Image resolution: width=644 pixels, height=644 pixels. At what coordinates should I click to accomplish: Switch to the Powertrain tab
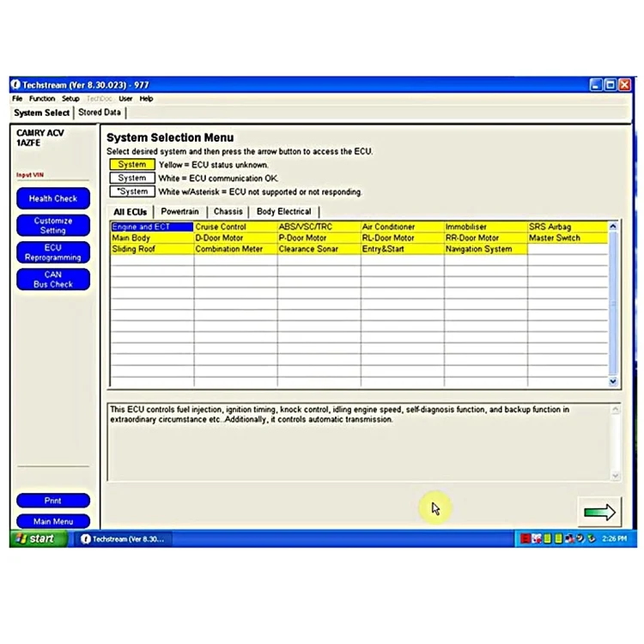pyautogui.click(x=180, y=211)
